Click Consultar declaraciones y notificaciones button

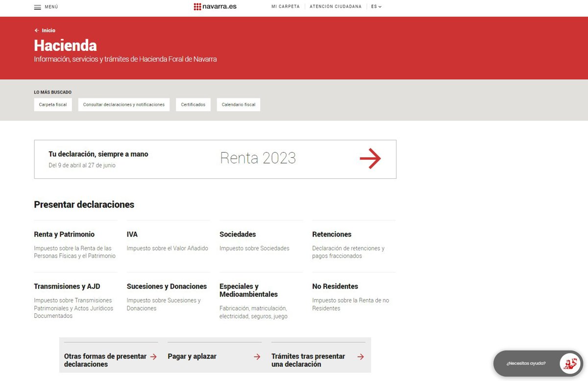124,105
